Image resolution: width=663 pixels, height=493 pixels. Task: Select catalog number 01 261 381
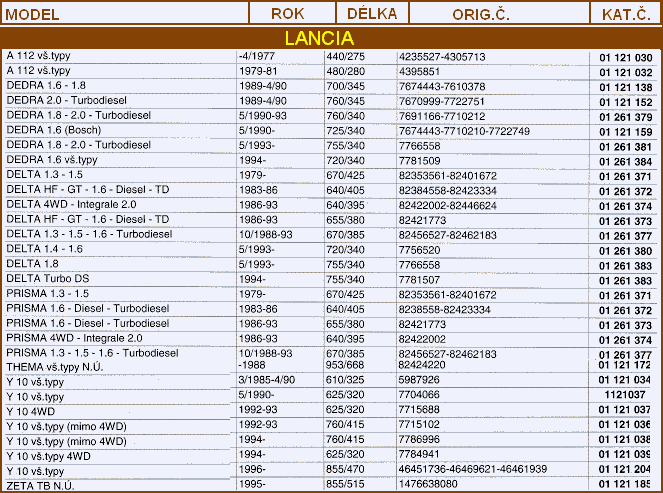(x=626, y=147)
